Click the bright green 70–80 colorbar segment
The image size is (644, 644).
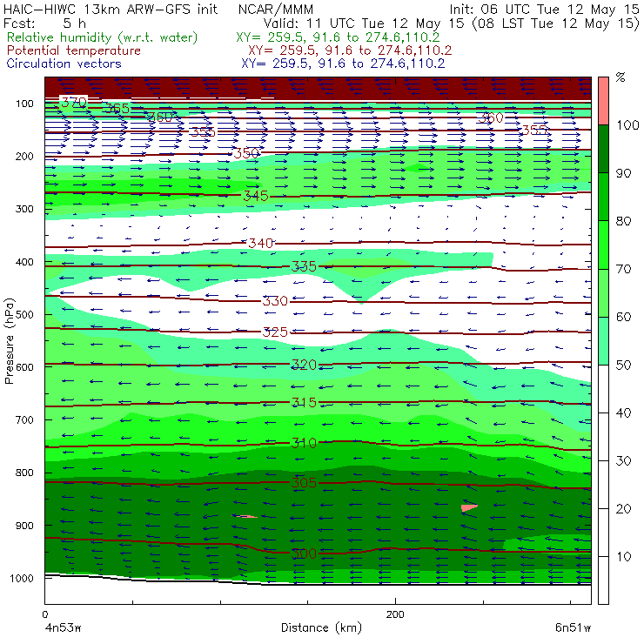point(603,245)
